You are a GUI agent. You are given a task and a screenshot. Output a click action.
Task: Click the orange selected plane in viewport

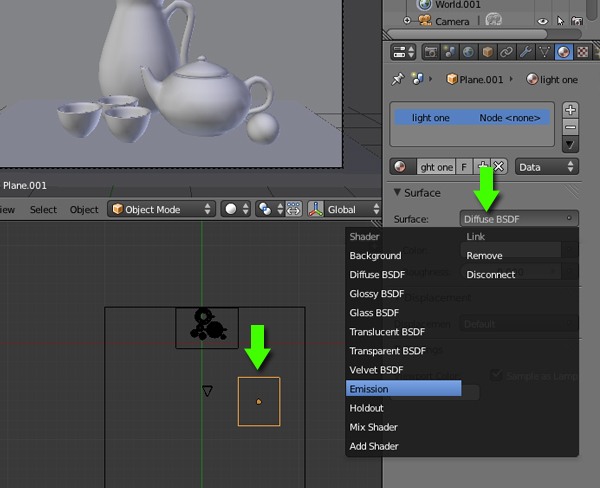pyautogui.click(x=259, y=401)
